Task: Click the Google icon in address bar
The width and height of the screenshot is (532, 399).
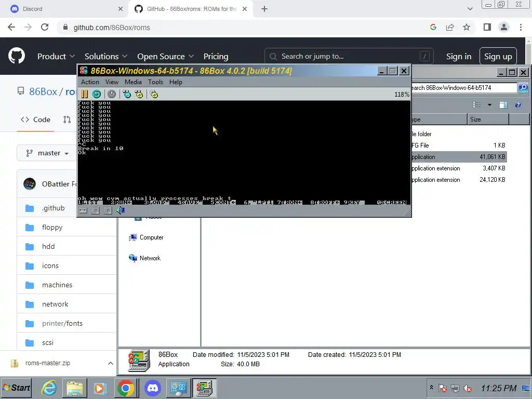Action: [x=433, y=27]
